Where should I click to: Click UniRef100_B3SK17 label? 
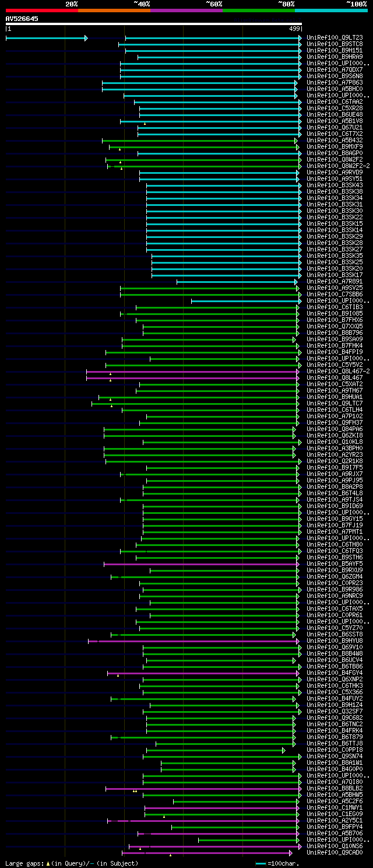pos(335,275)
